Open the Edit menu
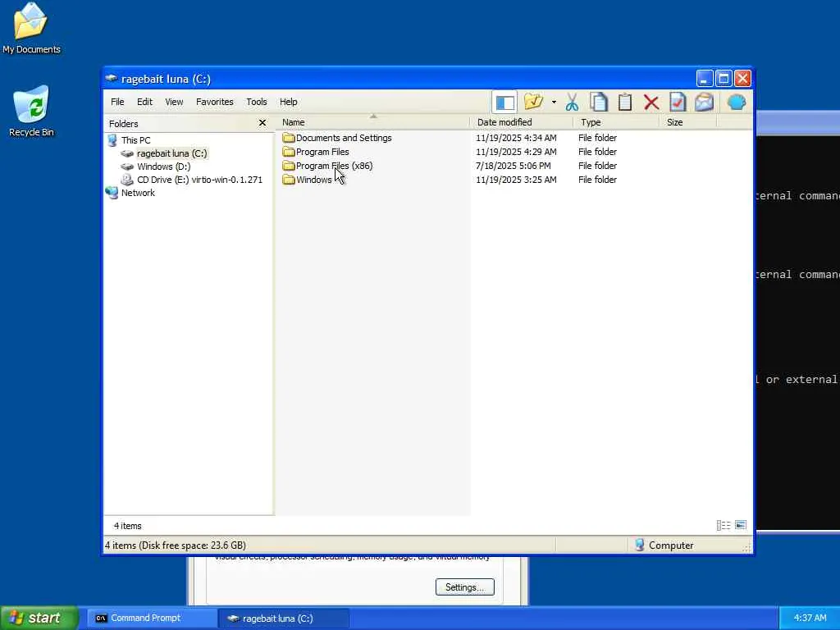The image size is (840, 630). pyautogui.click(x=144, y=102)
